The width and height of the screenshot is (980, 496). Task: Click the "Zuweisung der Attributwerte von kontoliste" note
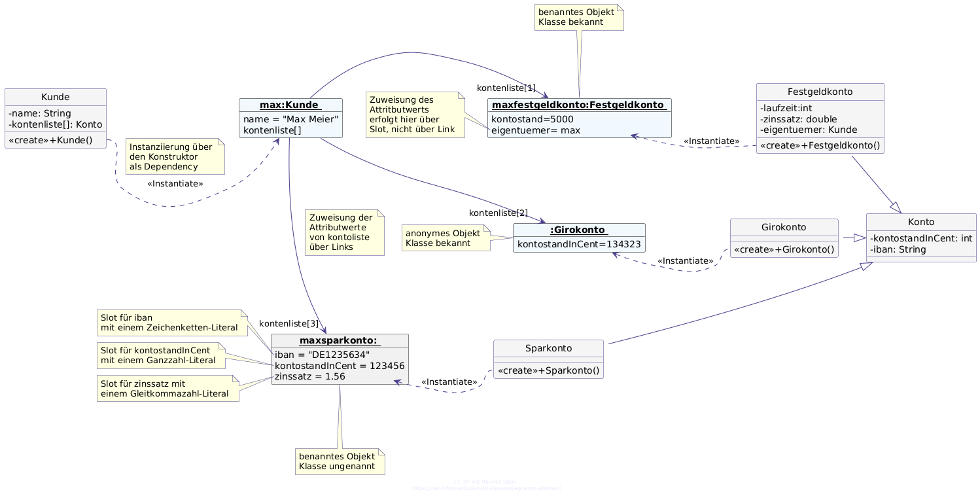click(345, 232)
